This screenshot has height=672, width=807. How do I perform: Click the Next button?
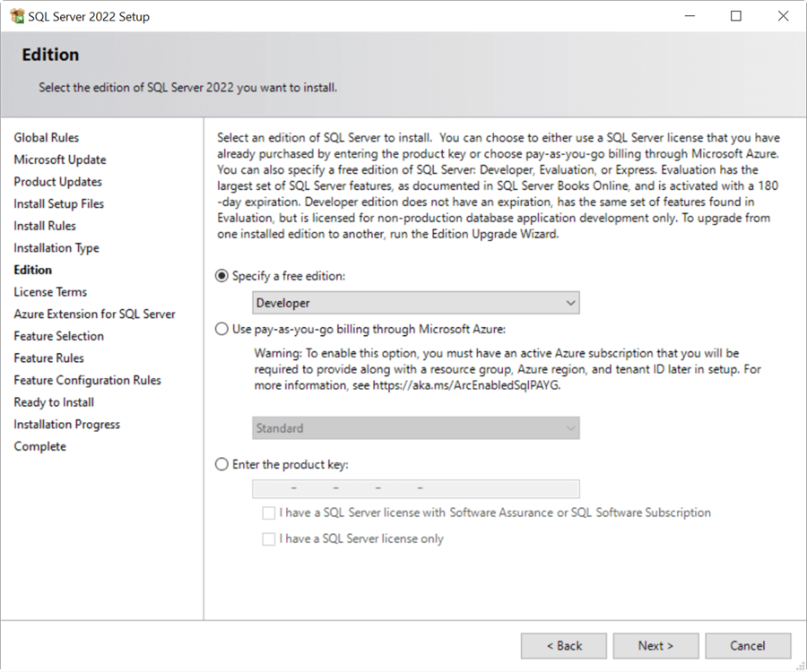(655, 645)
